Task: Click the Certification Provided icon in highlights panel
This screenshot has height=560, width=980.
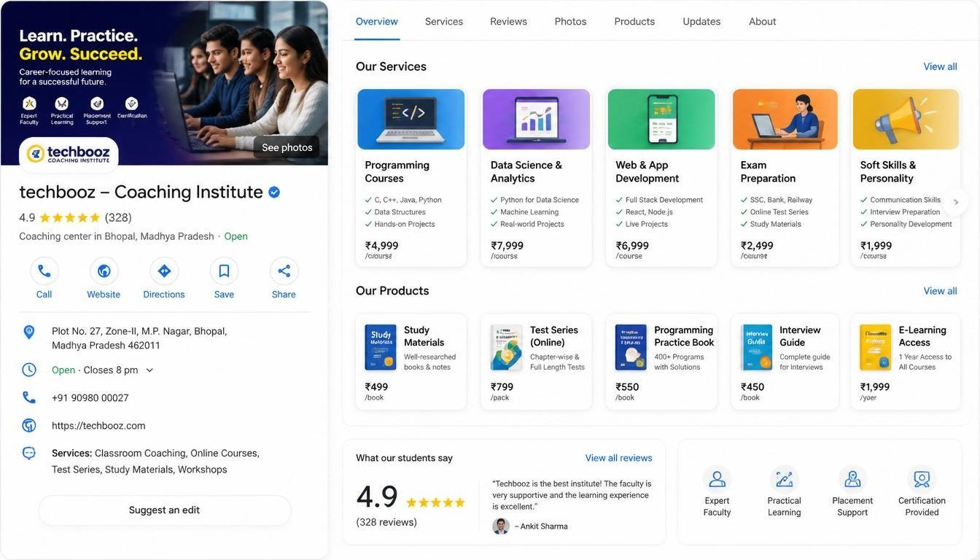Action: 922,479
